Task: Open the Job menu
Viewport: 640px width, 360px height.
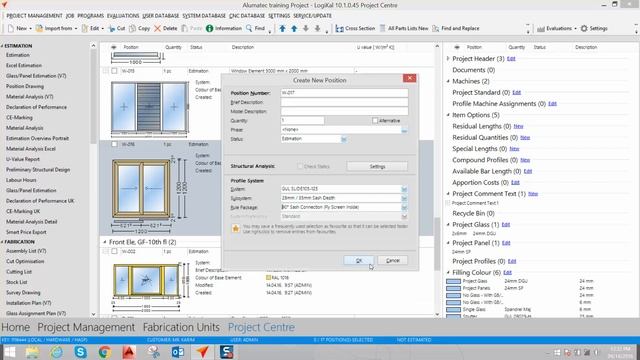Action: coord(70,16)
